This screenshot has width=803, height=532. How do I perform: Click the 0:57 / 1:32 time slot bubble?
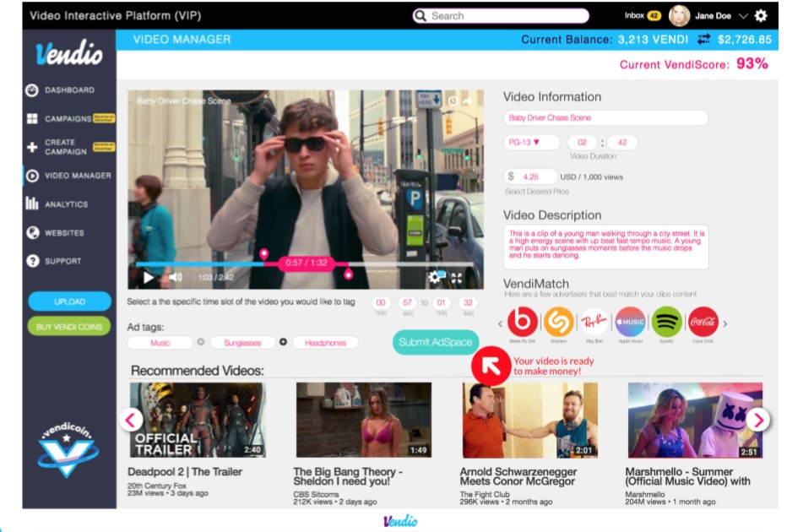307,263
